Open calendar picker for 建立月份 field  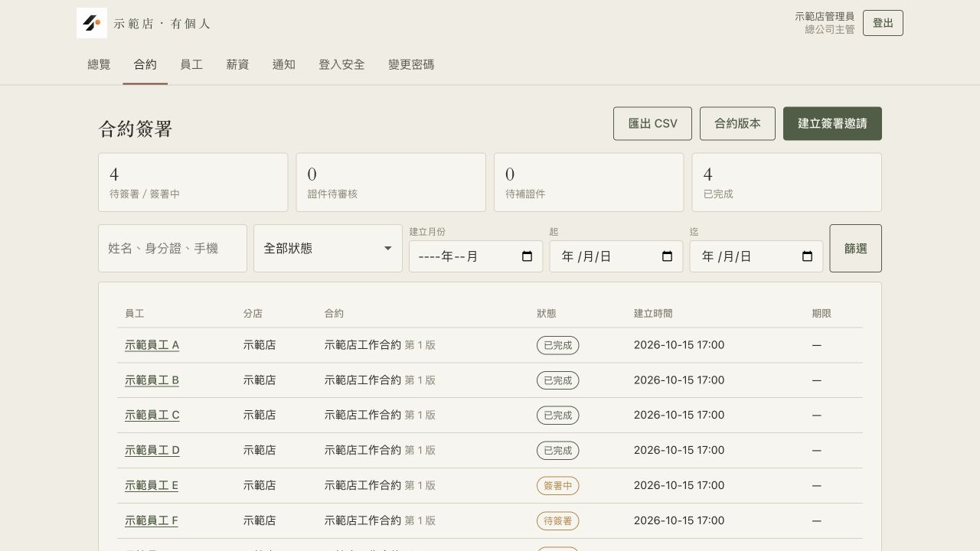click(x=527, y=256)
